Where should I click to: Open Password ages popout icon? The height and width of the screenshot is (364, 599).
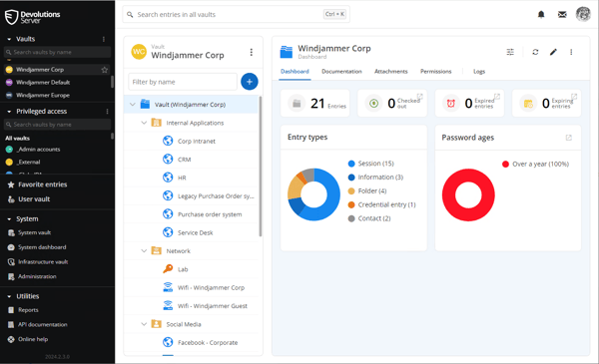coord(569,138)
